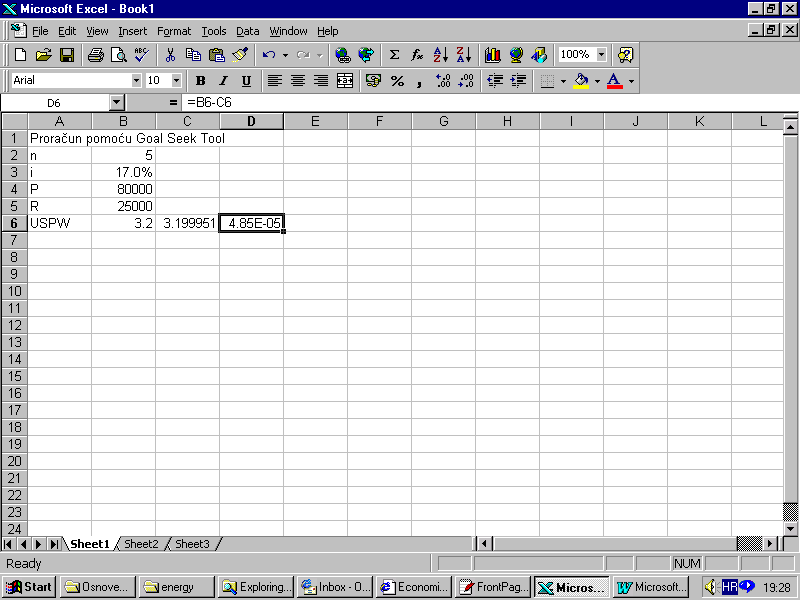Screen dimensions: 800x600
Task: Toggle Underline formatting
Action: point(246,81)
